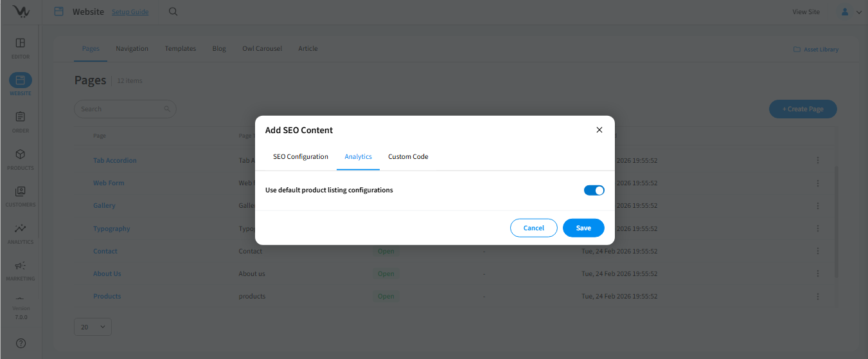Click the help question mark icon
Screen dimensions: 868x359
point(21,344)
